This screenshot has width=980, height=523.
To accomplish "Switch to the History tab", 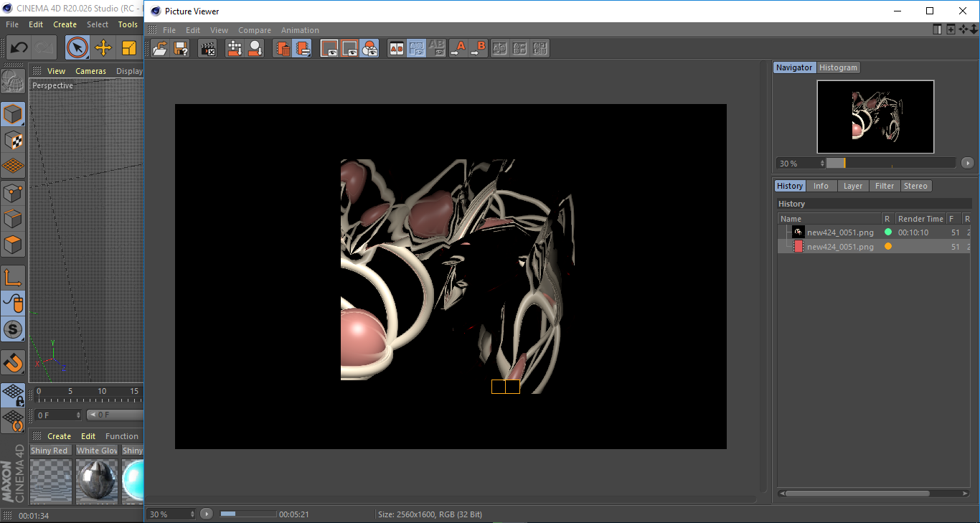I will click(790, 186).
